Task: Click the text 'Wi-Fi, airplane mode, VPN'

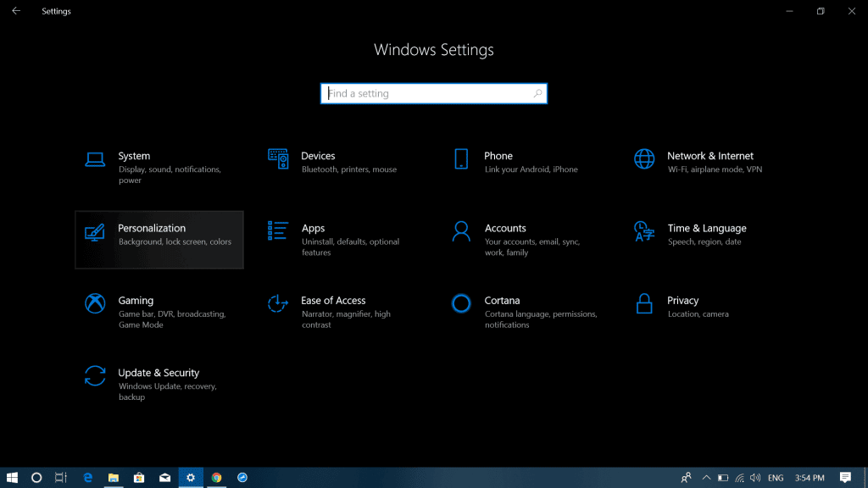Action: point(715,169)
